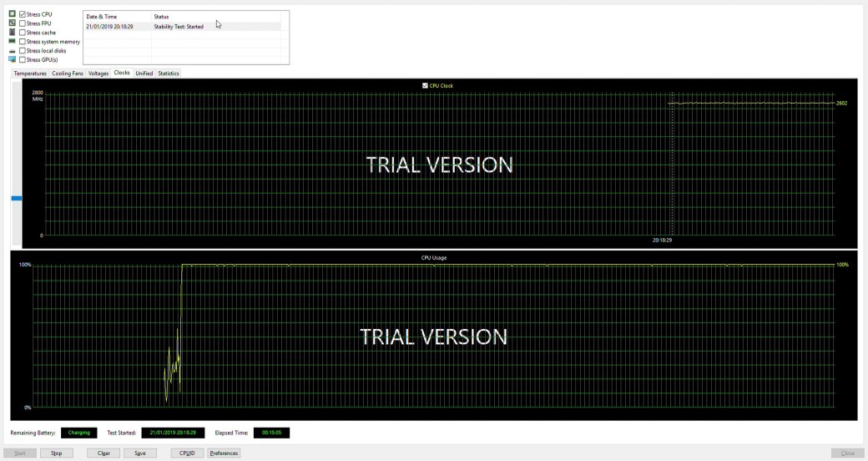This screenshot has width=868, height=461.
Task: Uncheck the Stress CPU checkbox
Action: [23, 14]
